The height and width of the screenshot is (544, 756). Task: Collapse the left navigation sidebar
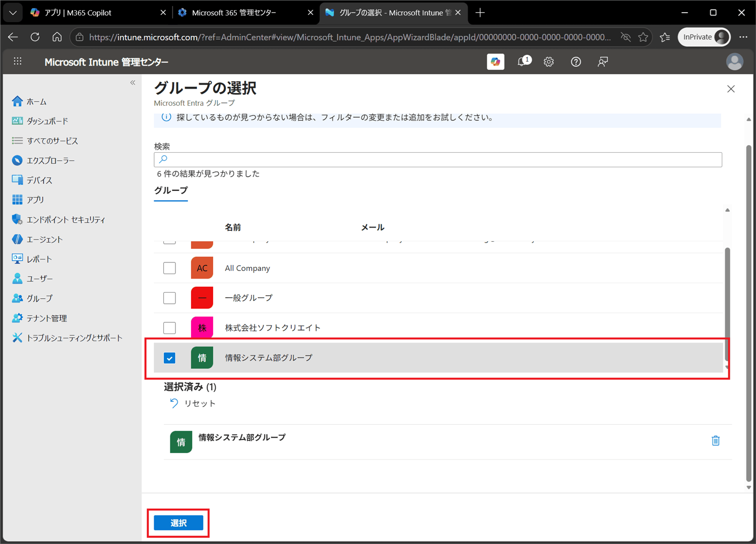coord(133,83)
